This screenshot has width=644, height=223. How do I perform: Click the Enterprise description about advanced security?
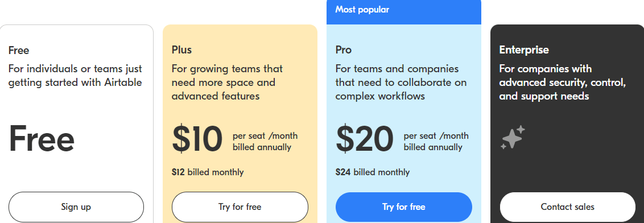pyautogui.click(x=563, y=82)
